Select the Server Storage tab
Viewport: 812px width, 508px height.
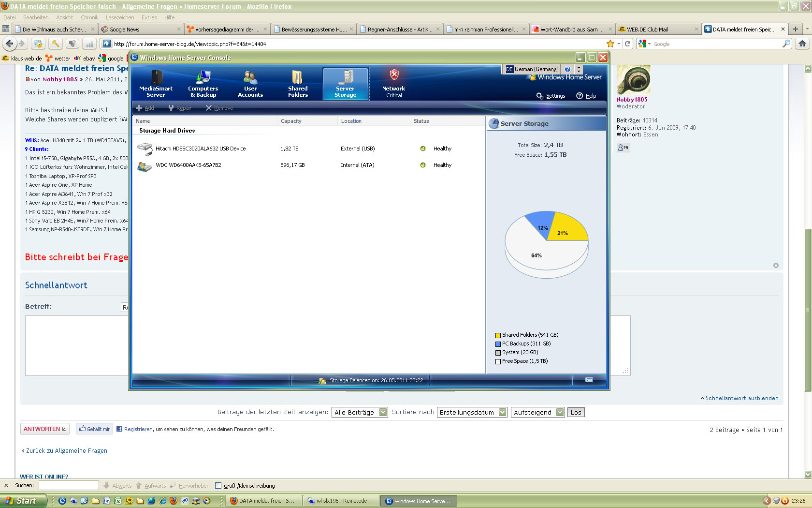coord(346,83)
